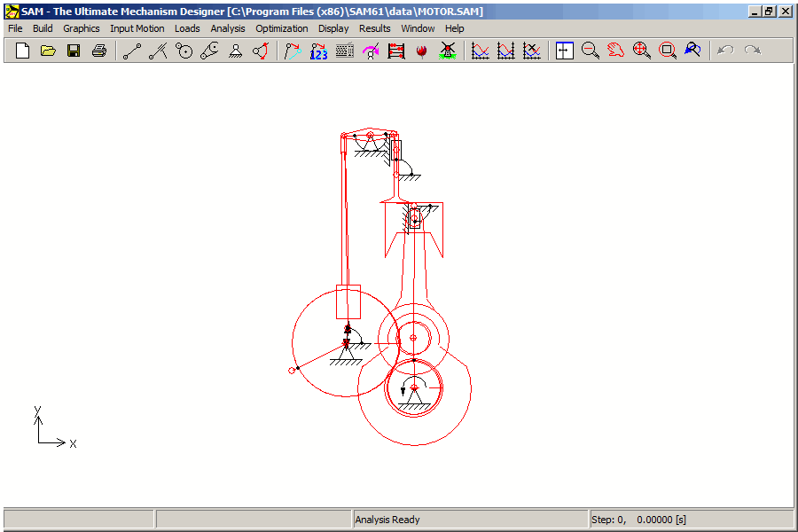Screen dimensions: 798x532
Task: Click the crosshair zoom magnifier icon
Action: pyautogui.click(x=641, y=51)
